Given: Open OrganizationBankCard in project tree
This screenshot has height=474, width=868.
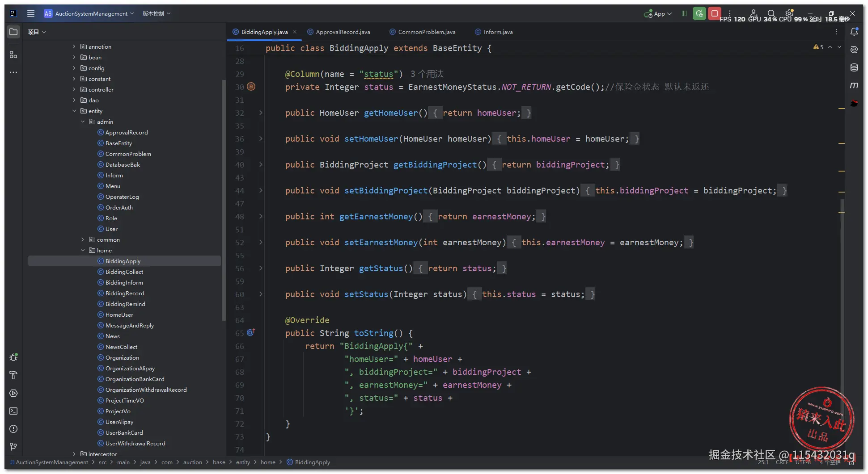Looking at the screenshot, I should [x=135, y=379].
